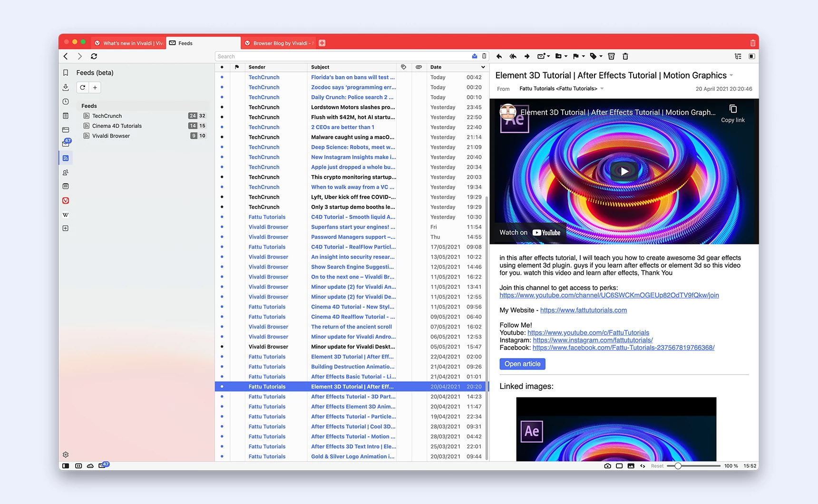Click Reset zoom in status bar

click(657, 466)
